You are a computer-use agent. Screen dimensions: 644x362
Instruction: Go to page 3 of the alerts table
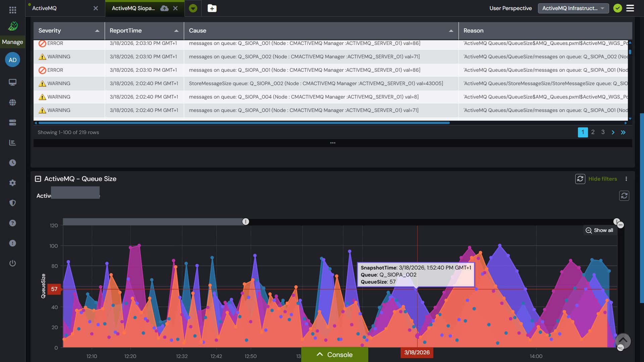[603, 132]
